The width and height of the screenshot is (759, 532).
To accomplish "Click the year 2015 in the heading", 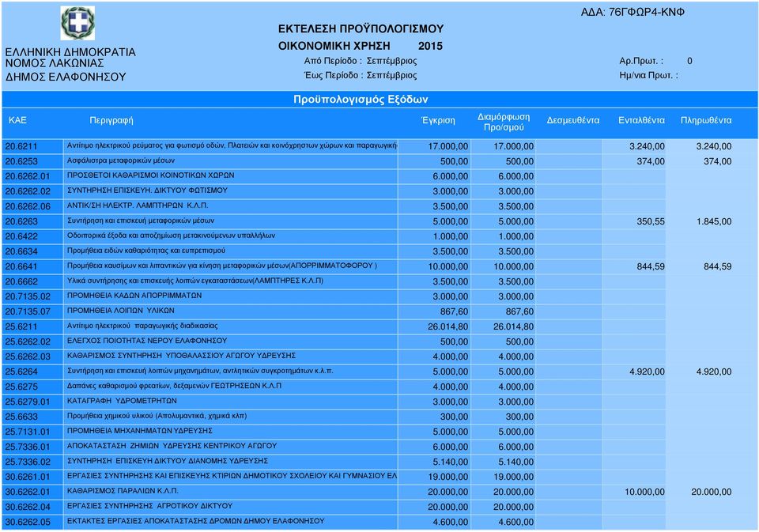I will [430, 46].
